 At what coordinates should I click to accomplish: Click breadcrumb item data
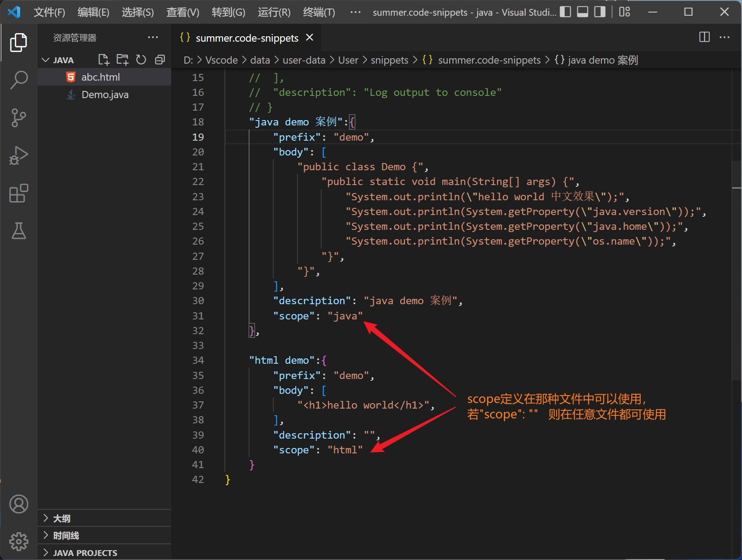coord(260,60)
